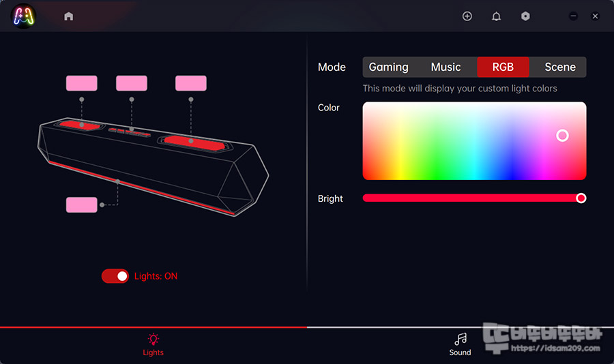The image size is (614, 364).
Task: Click the Bright slider handle
Action: pos(581,198)
